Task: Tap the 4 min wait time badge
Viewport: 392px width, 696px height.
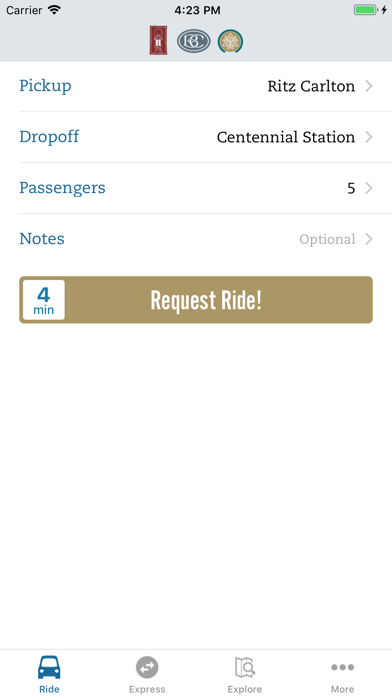Action: click(x=44, y=300)
